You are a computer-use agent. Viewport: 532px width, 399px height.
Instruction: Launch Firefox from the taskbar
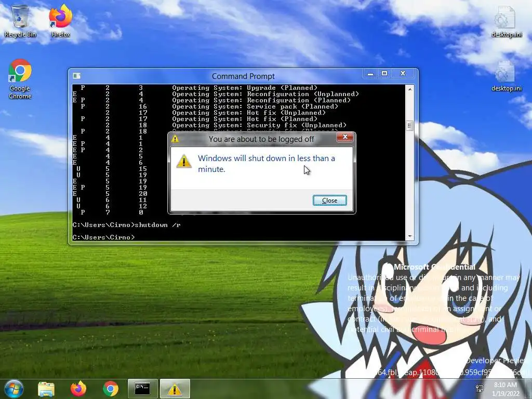[78, 389]
